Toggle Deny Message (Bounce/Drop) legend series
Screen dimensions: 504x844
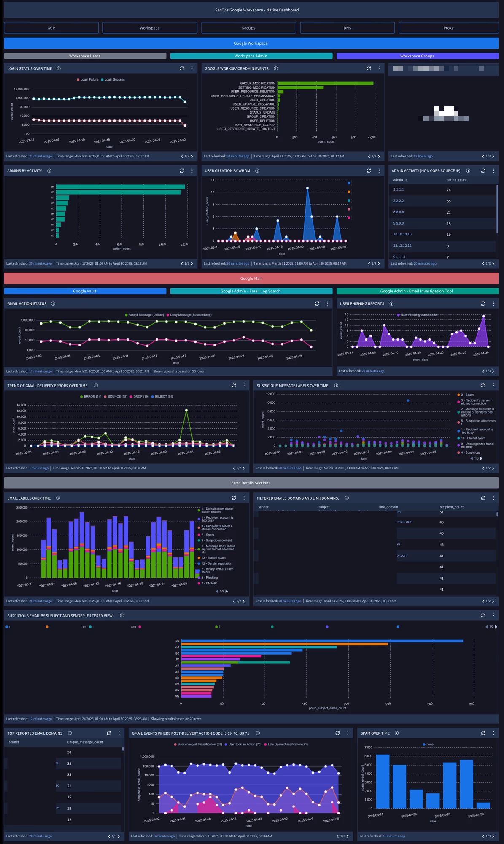click(189, 315)
